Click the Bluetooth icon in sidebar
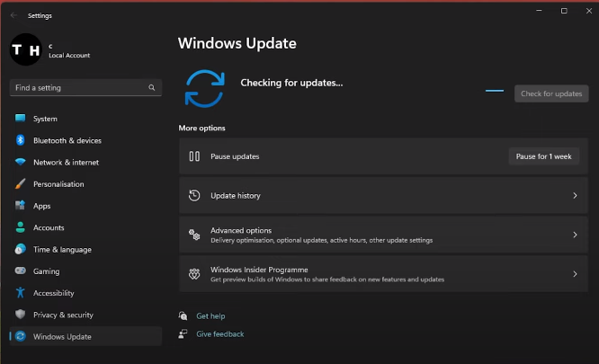The width and height of the screenshot is (599, 364). [21, 140]
